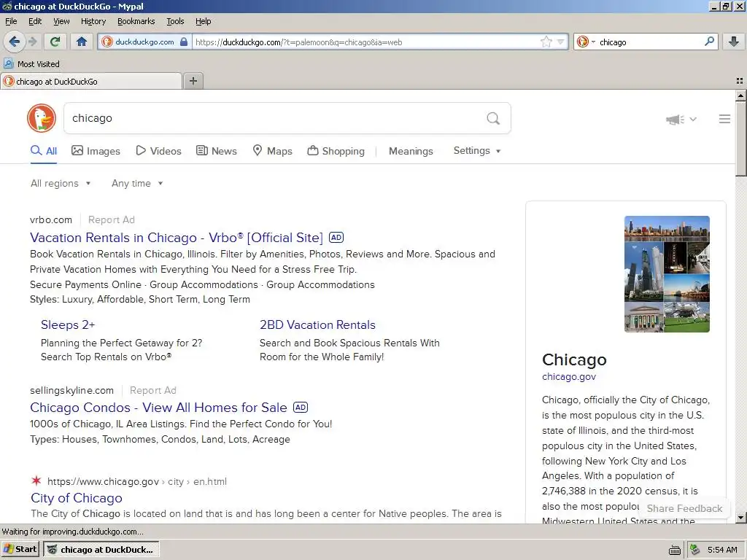
Task: Open the Downloads arrow button
Action: (x=733, y=42)
